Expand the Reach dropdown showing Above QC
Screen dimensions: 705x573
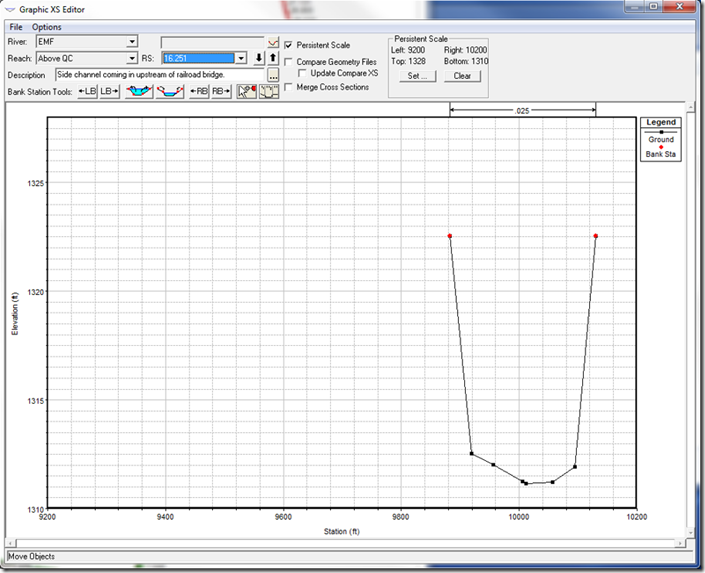coord(133,58)
